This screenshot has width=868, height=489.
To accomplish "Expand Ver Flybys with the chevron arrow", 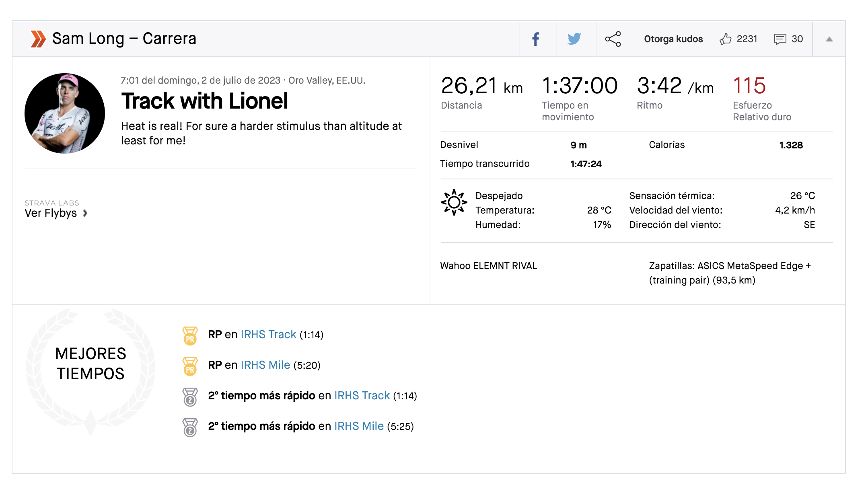I will (x=85, y=213).
